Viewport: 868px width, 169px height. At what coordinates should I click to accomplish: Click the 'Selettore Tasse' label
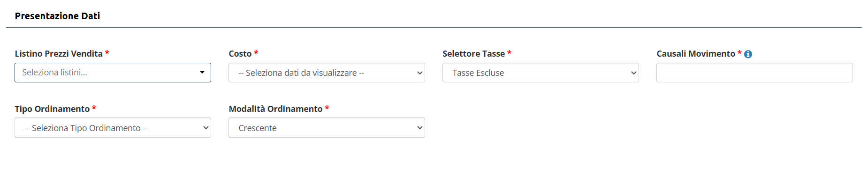point(474,54)
